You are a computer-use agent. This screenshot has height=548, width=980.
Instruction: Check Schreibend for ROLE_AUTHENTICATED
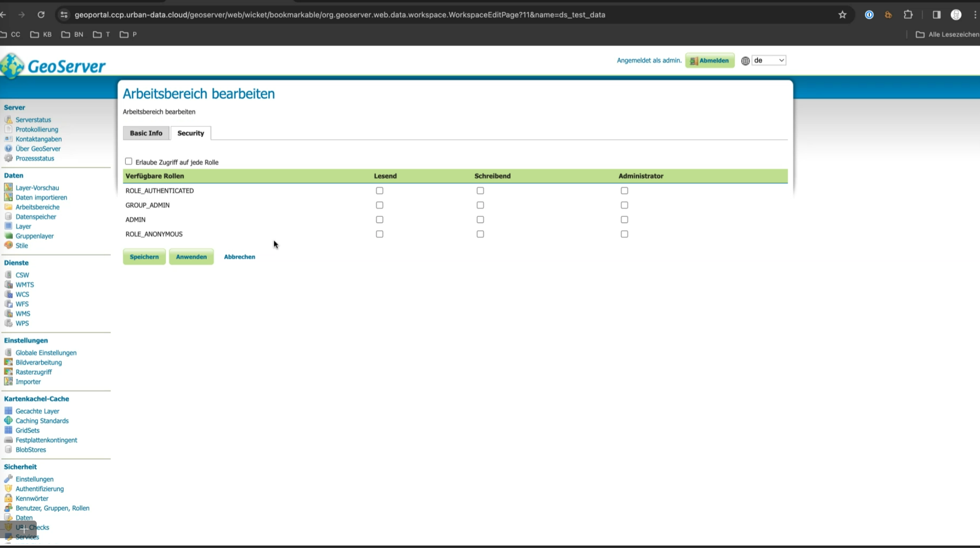click(x=480, y=191)
